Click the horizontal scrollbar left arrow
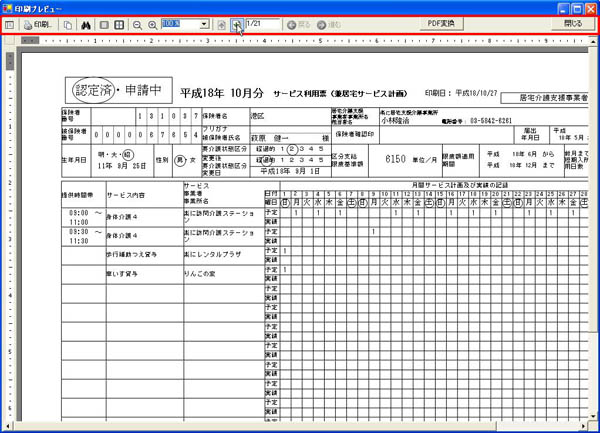The image size is (600, 433). 7,426
